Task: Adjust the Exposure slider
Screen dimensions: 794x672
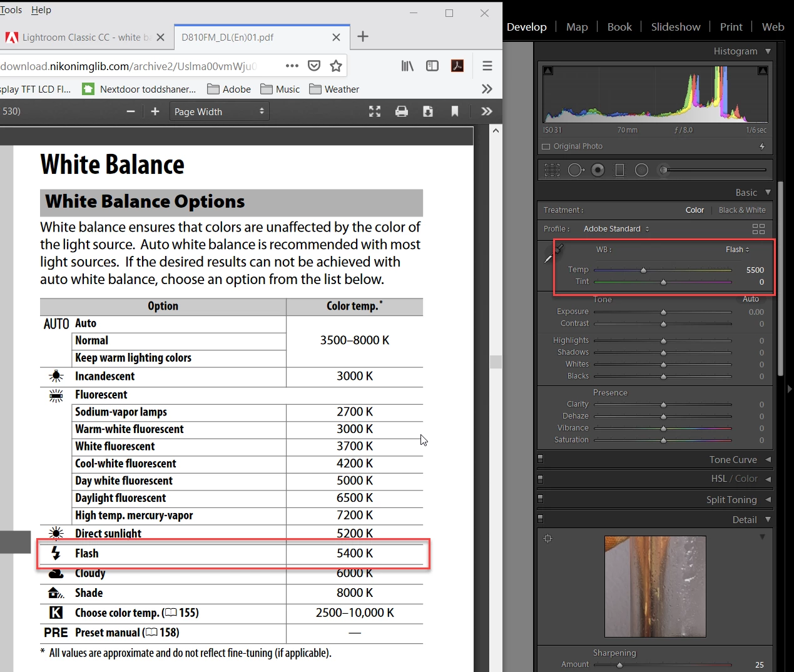Action: point(663,312)
